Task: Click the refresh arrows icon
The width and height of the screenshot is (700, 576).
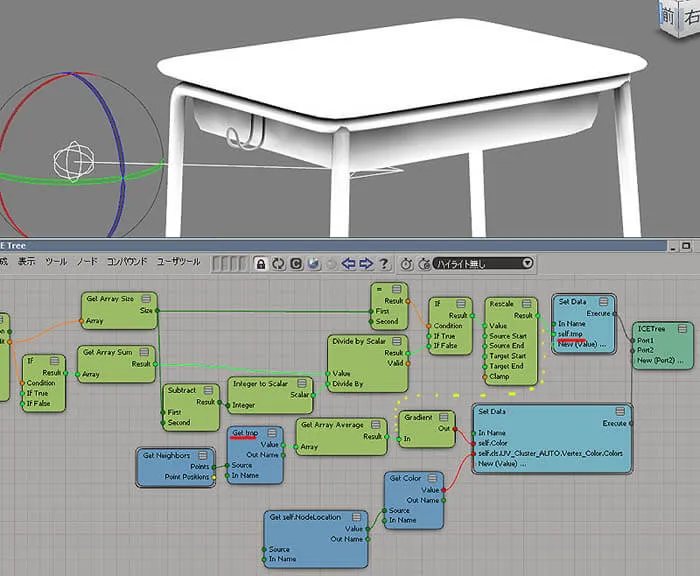Action: [279, 264]
